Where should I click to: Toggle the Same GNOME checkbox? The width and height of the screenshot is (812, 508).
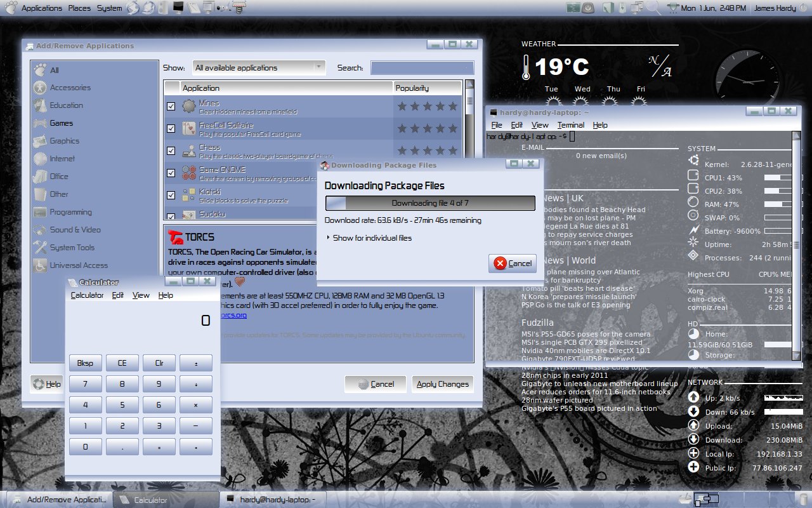tap(171, 173)
